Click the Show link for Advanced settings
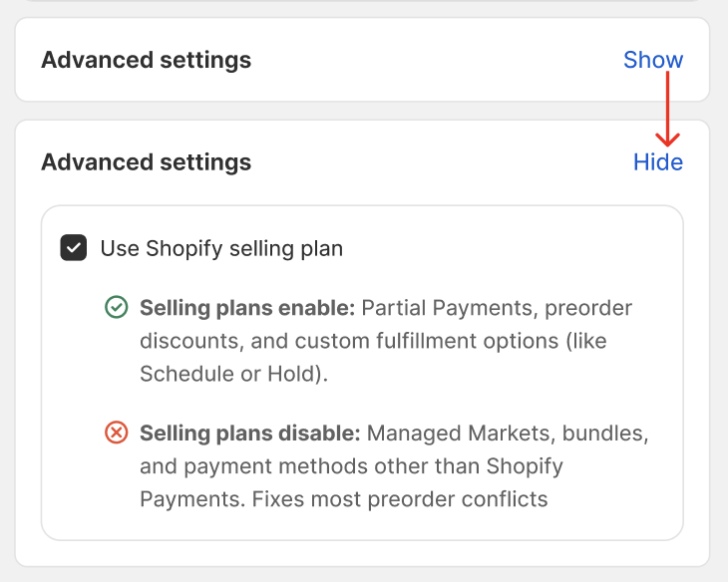This screenshot has width=728, height=582. [653, 60]
